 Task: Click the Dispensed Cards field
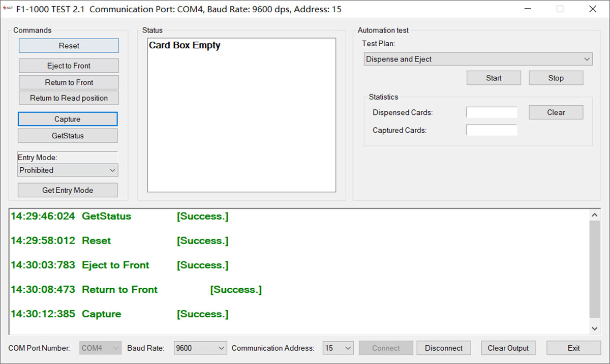491,112
